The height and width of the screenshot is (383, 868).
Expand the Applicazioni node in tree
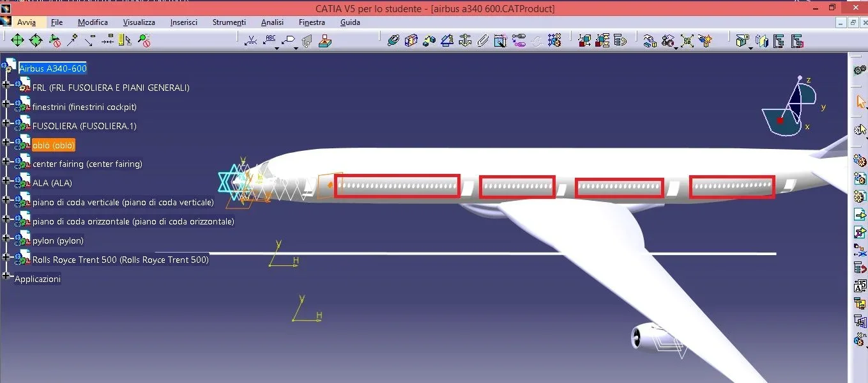[6, 276]
